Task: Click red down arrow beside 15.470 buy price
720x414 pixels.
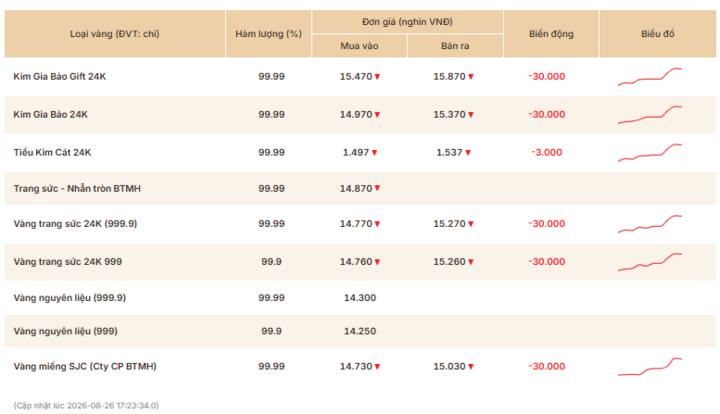Action: (377, 77)
